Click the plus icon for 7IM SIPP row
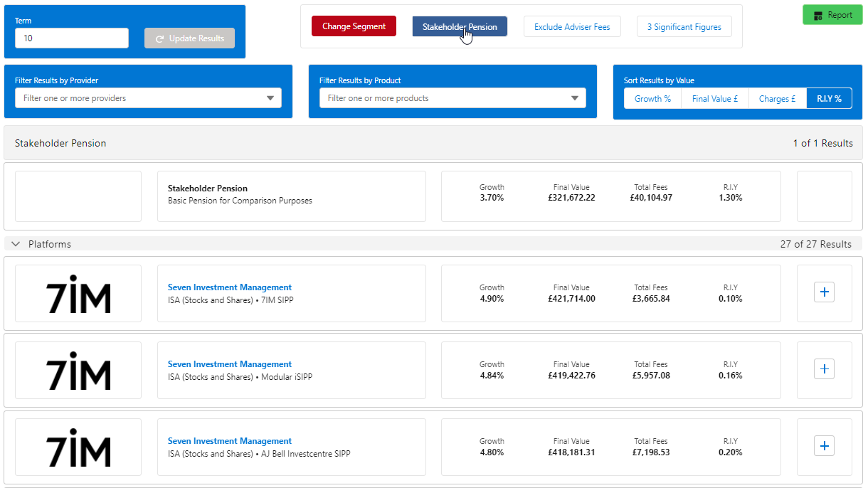This screenshot has width=868, height=488. tap(824, 292)
